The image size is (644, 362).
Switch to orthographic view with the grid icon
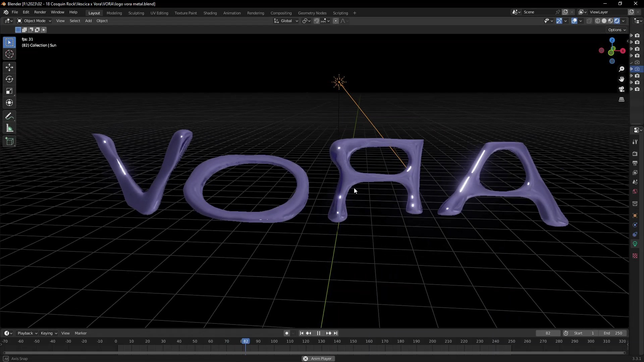622,100
